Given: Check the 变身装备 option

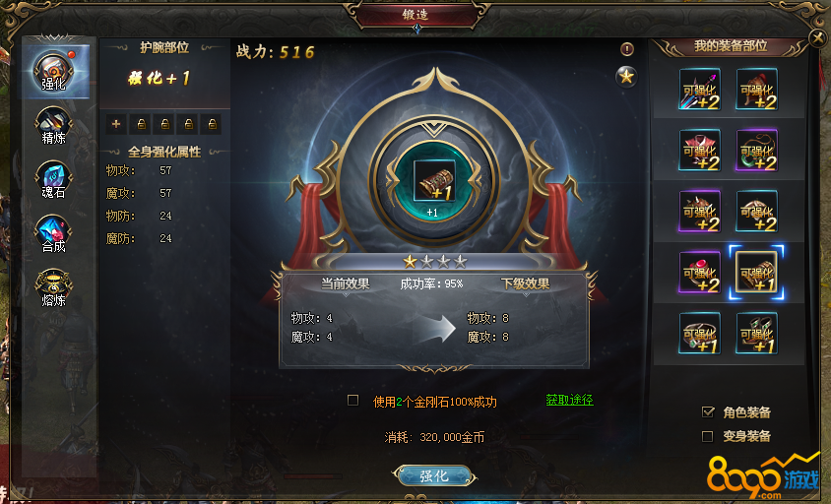Looking at the screenshot, I should (708, 436).
